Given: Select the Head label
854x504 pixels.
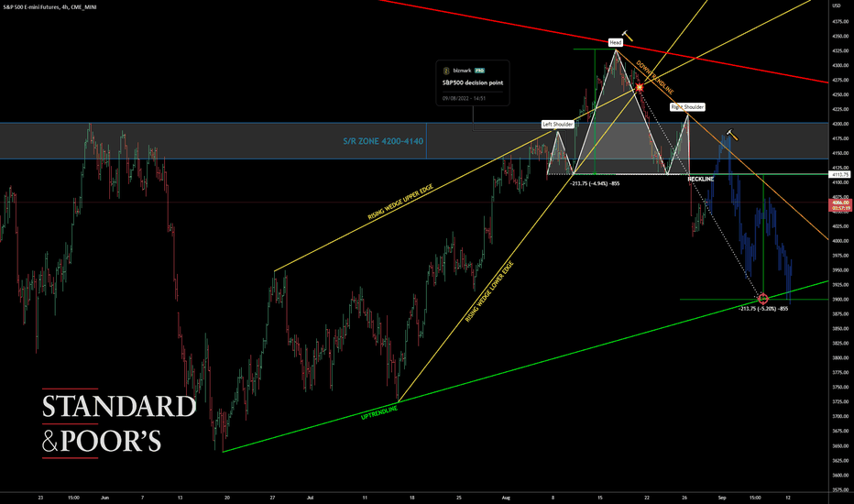Looking at the screenshot, I should (616, 42).
